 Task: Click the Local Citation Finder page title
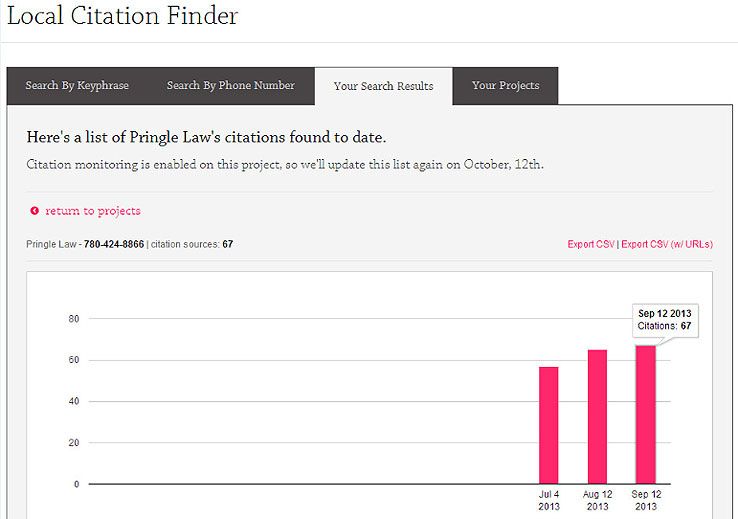(x=122, y=17)
